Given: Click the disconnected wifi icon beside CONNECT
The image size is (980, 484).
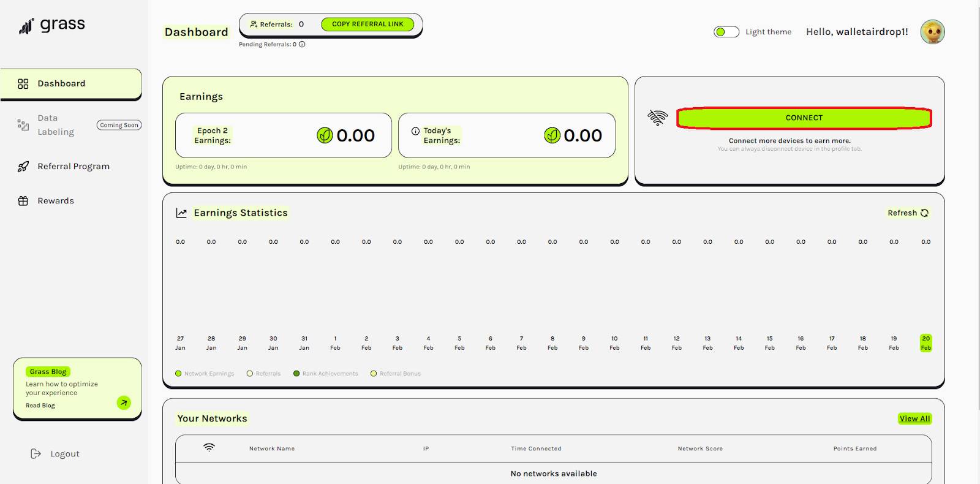Looking at the screenshot, I should tap(657, 118).
